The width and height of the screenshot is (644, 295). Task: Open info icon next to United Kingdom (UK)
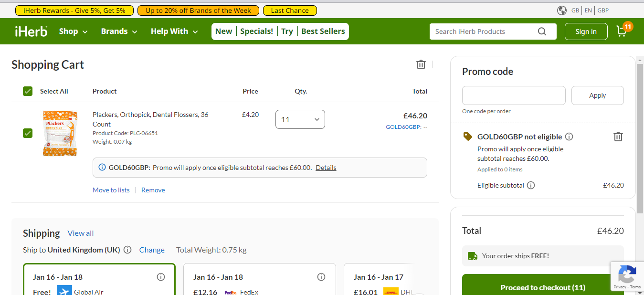[127, 250]
